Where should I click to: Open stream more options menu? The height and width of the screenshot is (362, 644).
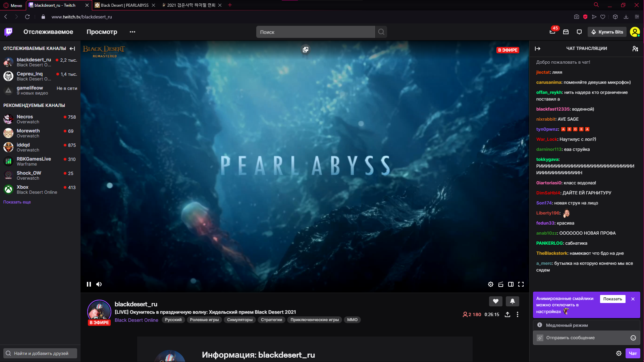pyautogui.click(x=518, y=314)
